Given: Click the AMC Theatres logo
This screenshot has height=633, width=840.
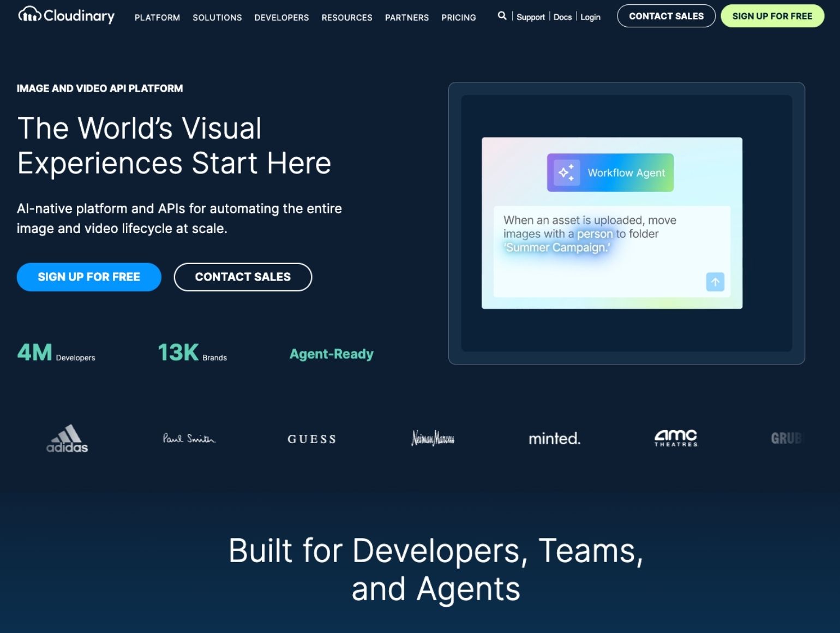Looking at the screenshot, I should [x=676, y=438].
